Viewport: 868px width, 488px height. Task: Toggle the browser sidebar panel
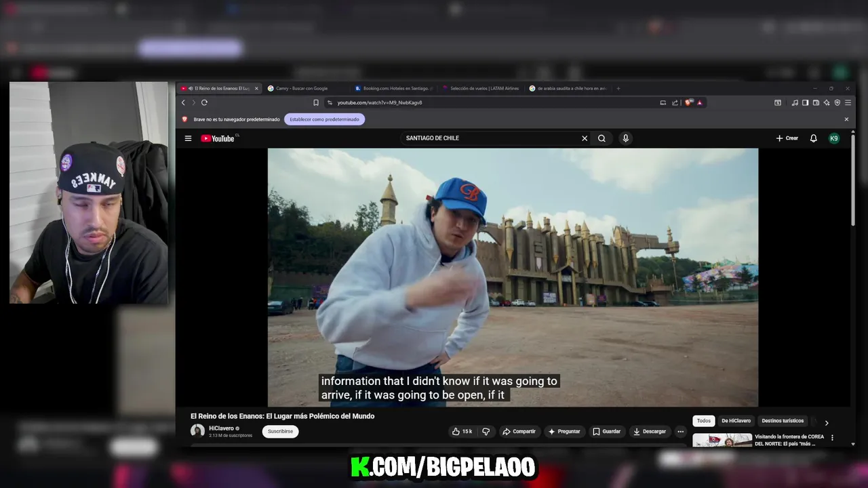tap(805, 102)
